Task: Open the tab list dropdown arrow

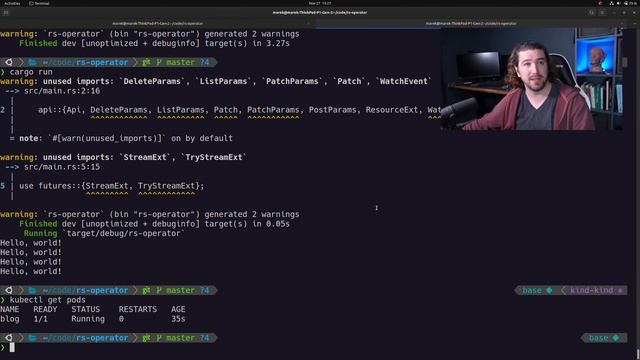Action: point(635,24)
